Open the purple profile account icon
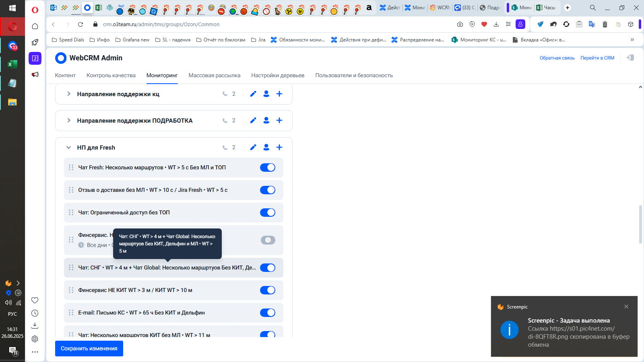The height and width of the screenshot is (362, 644). [x=520, y=24]
